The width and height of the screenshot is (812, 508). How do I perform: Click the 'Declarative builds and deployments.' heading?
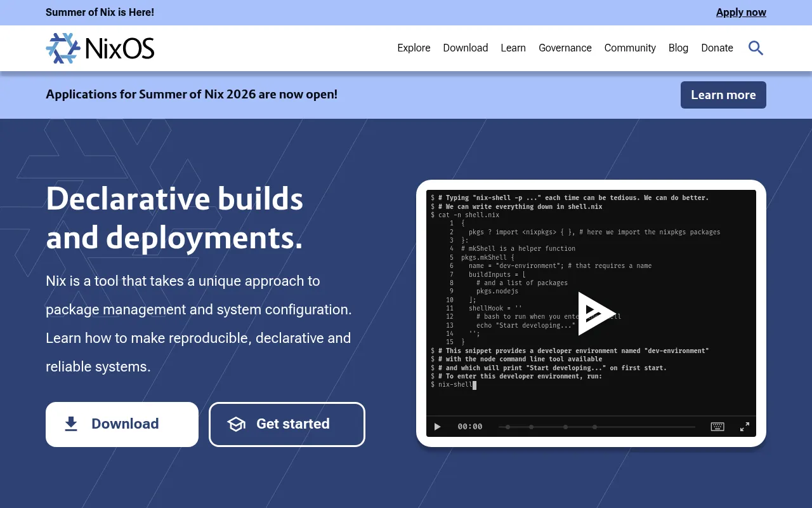tap(174, 218)
